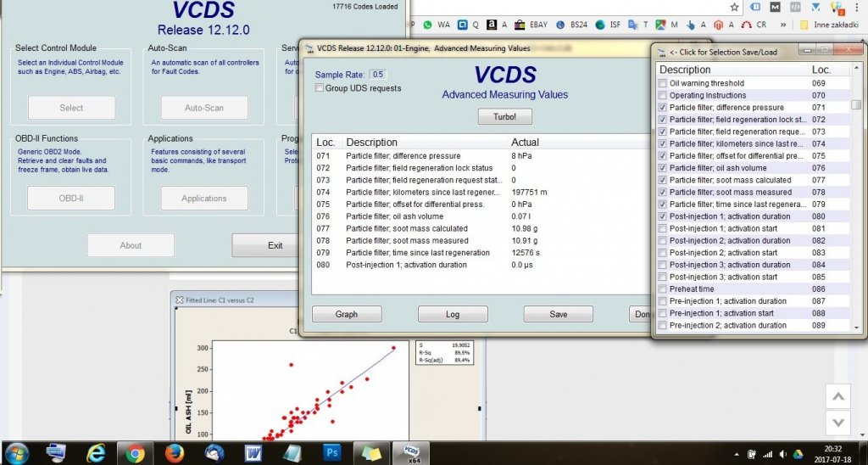Click the Turbo! button
This screenshot has height=465, width=868.
(x=505, y=117)
